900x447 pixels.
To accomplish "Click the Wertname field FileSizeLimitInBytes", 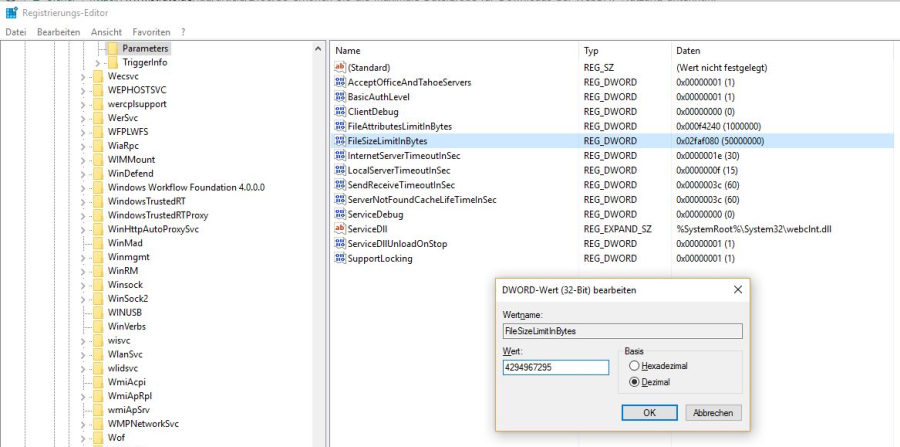I will [x=622, y=331].
